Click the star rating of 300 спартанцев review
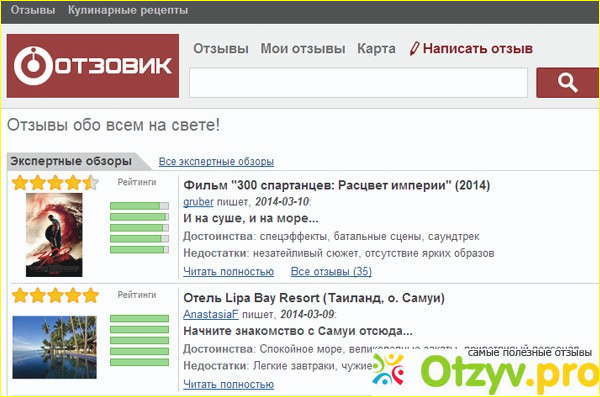This screenshot has width=600, height=397. (55, 183)
